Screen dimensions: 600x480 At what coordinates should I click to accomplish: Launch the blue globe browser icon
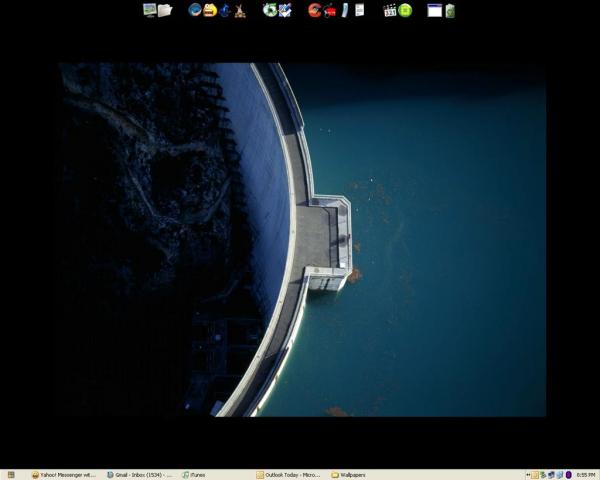195,10
